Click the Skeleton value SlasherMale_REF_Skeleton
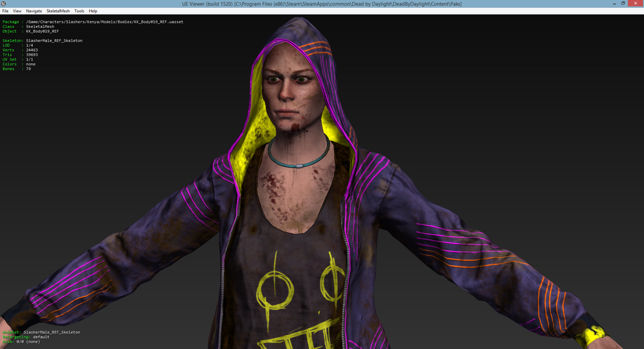Viewport: 644px width, 349px height. click(x=54, y=41)
